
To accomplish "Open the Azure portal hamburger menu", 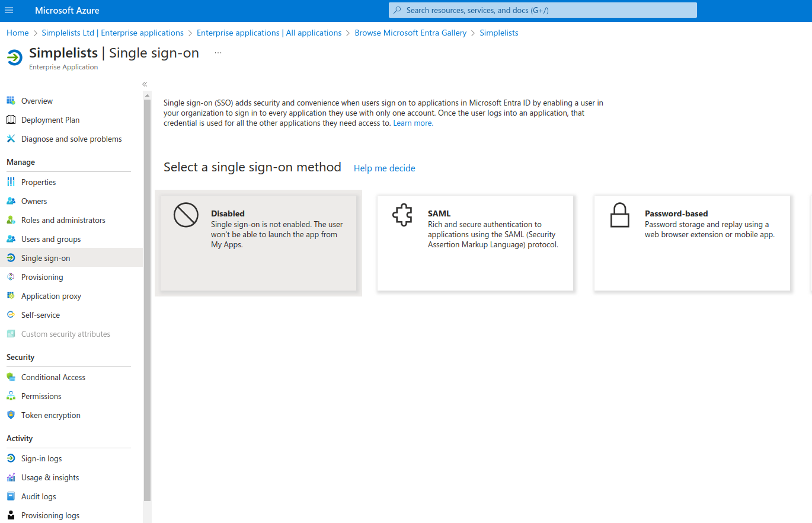I will pyautogui.click(x=9, y=11).
